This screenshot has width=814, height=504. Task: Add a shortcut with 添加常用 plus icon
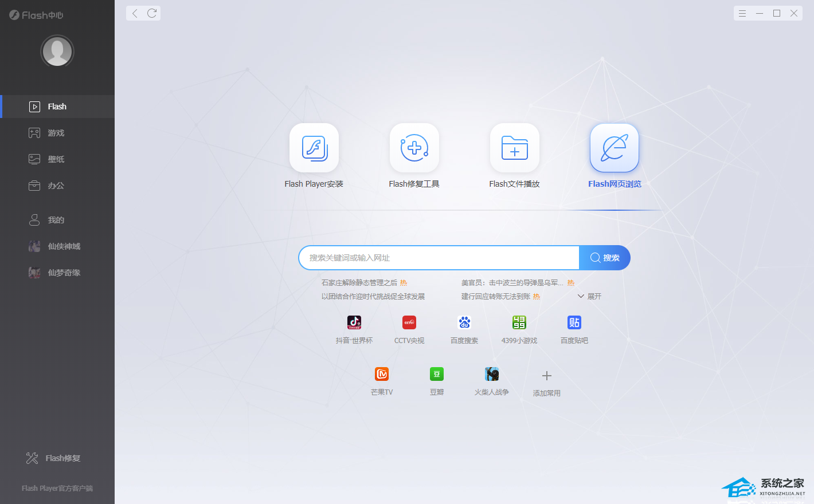pyautogui.click(x=547, y=376)
